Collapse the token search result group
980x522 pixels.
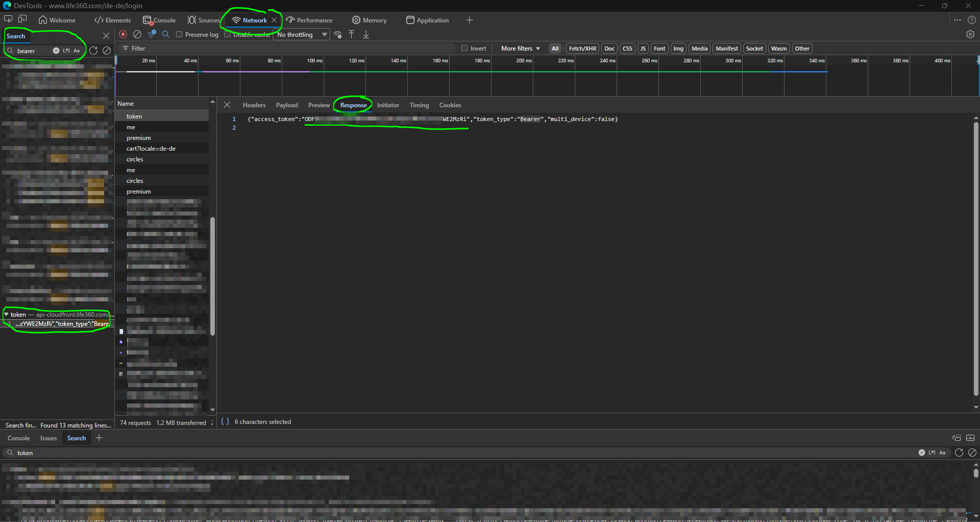pos(6,314)
